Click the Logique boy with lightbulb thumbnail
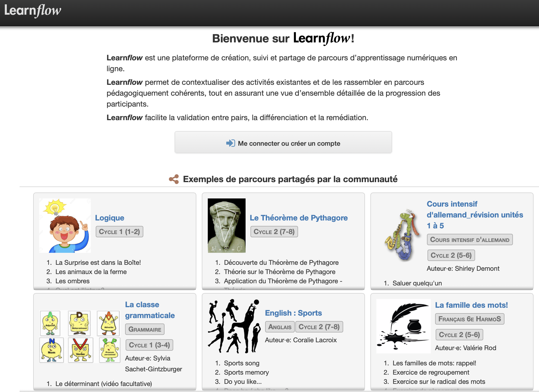539x392 pixels. coord(65,226)
